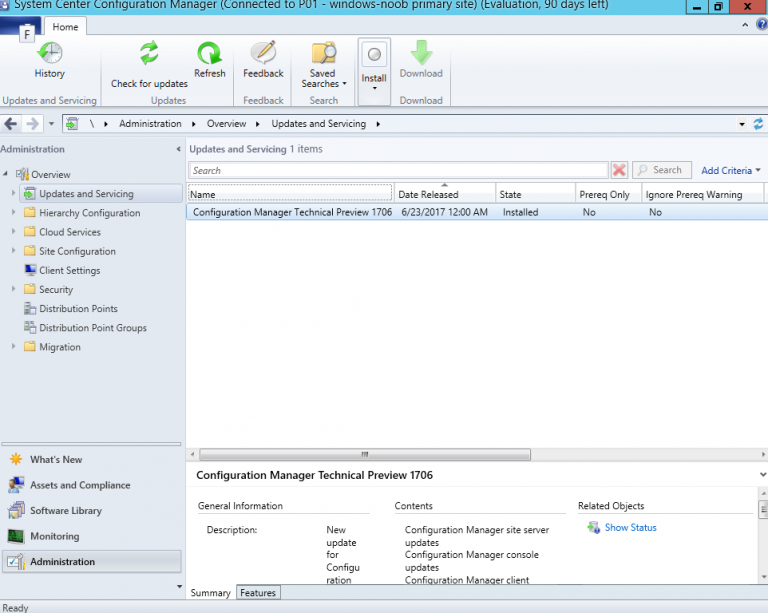The height and width of the screenshot is (613, 768).
Task: Select the Migration folder icon
Action: point(30,346)
